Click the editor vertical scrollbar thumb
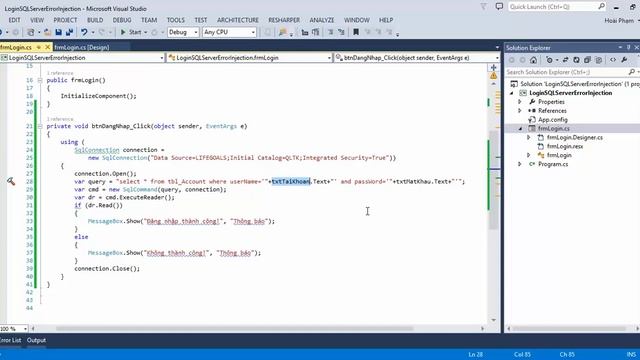Viewport: 640px width, 360px height. click(494, 180)
